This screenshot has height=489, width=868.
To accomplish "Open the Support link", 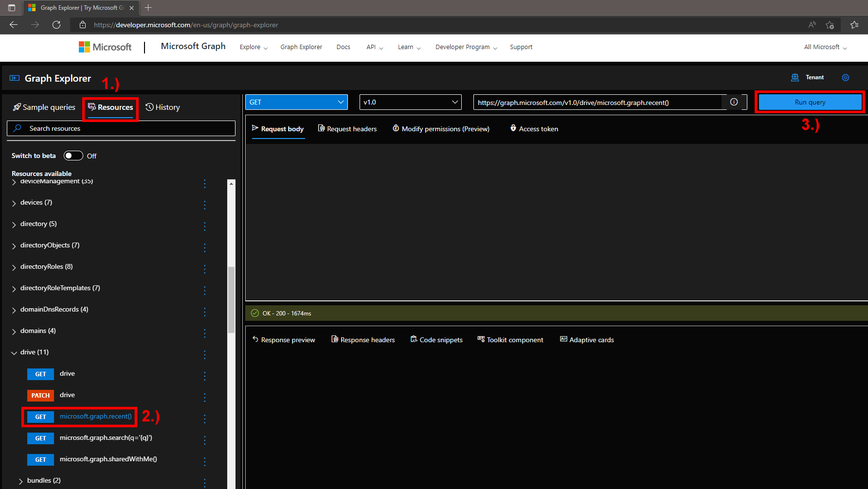I will (521, 47).
